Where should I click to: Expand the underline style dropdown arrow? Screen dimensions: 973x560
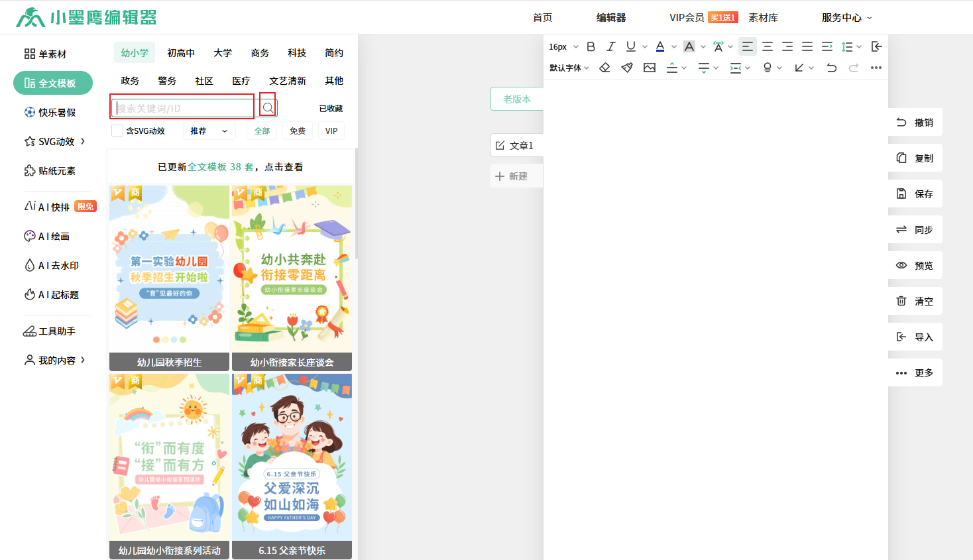click(644, 46)
